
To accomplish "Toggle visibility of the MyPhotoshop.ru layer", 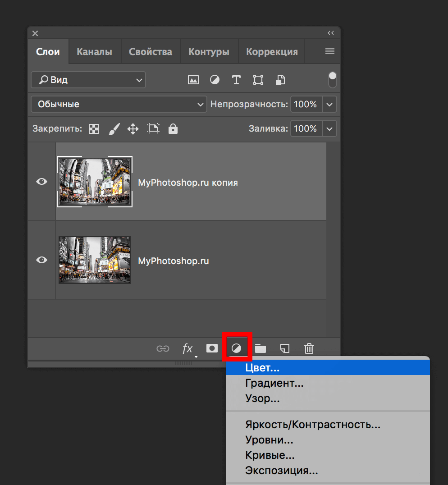I will pyautogui.click(x=41, y=260).
